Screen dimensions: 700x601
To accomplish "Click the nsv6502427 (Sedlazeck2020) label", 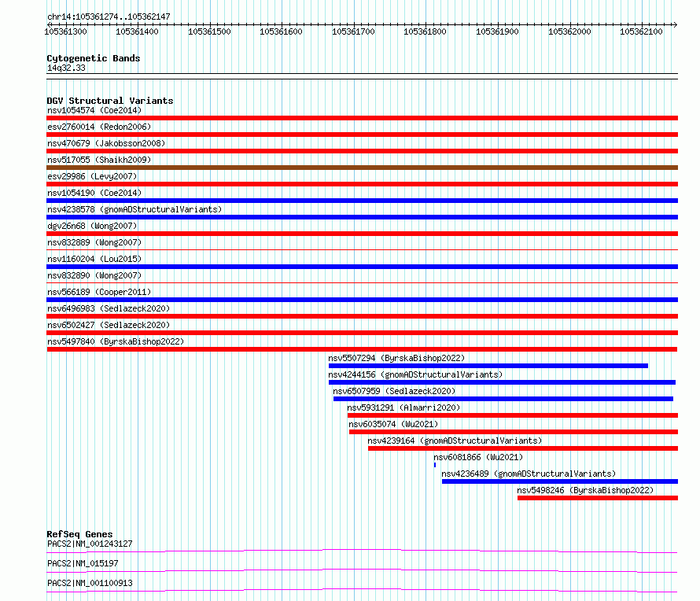I will pos(109,325).
